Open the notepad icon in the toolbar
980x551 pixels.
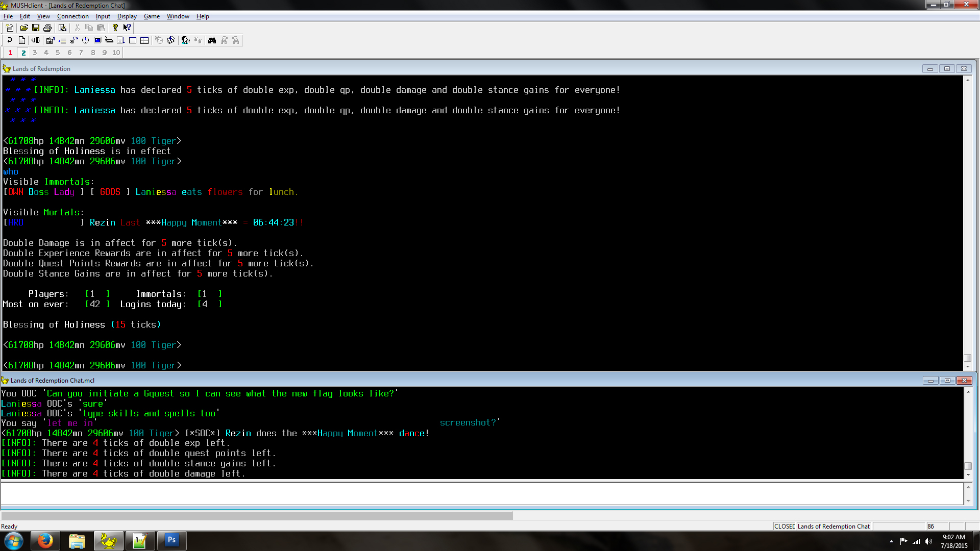[62, 28]
